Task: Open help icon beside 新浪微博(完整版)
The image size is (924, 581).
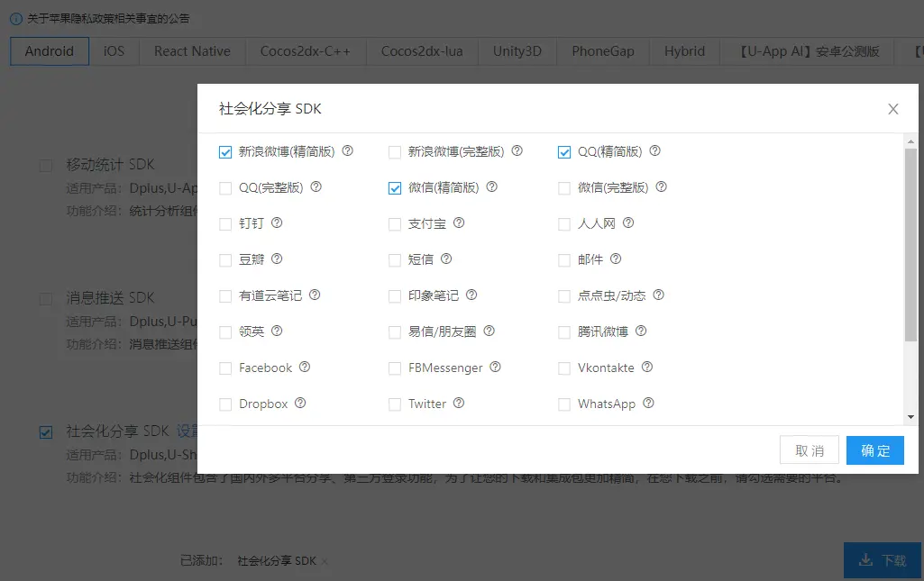Action: click(x=517, y=150)
